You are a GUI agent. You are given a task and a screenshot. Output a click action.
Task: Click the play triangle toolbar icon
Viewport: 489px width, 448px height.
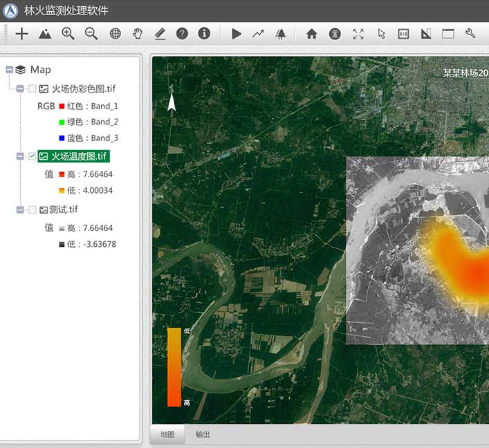click(x=237, y=34)
